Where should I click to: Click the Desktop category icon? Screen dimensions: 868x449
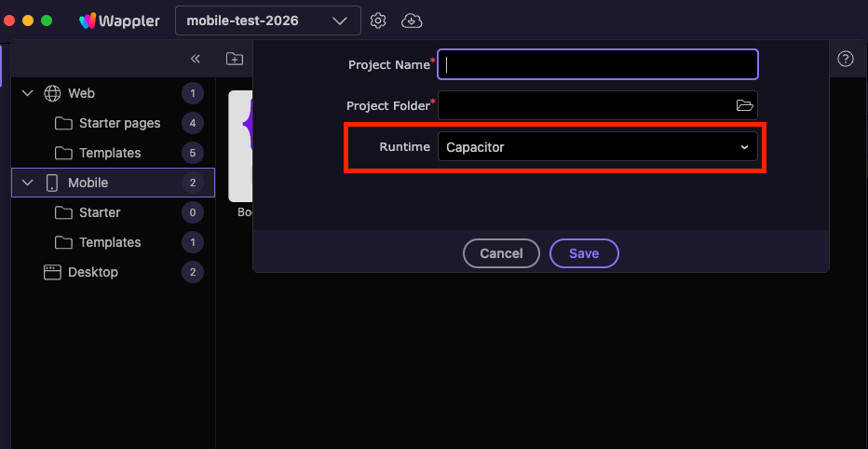point(52,272)
